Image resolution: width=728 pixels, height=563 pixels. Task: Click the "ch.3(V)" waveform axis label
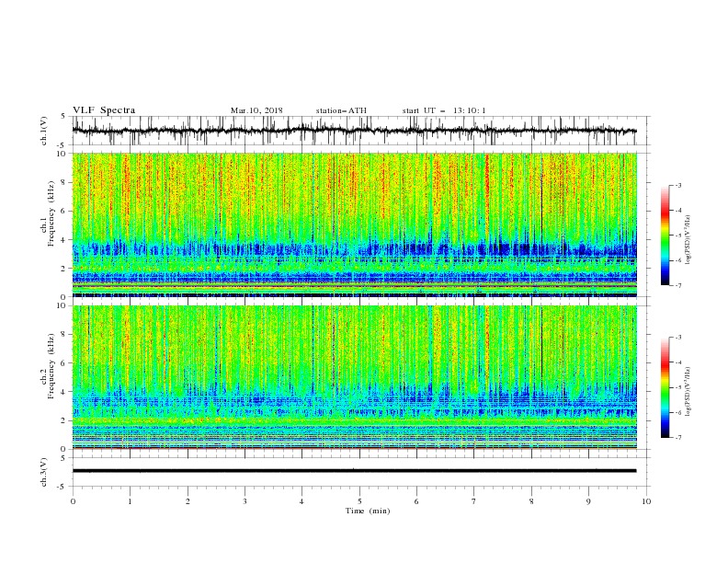pos(44,472)
